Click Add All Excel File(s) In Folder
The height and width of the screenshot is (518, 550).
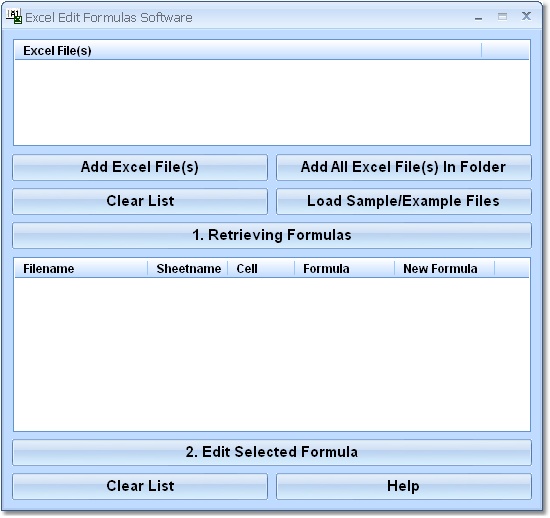click(404, 167)
